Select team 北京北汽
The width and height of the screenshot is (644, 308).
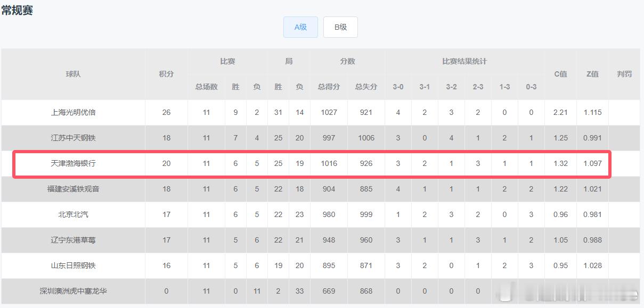[73, 214]
